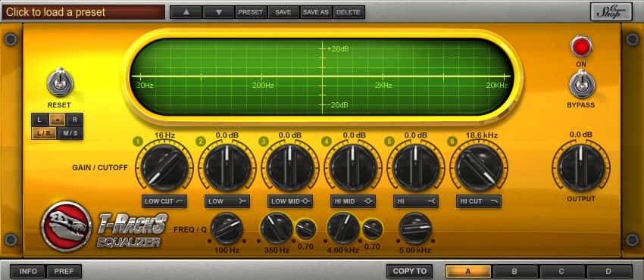Viewport: 644px width, 280px height.
Task: Open the HI CUT filter type selector
Action: [x=479, y=201]
